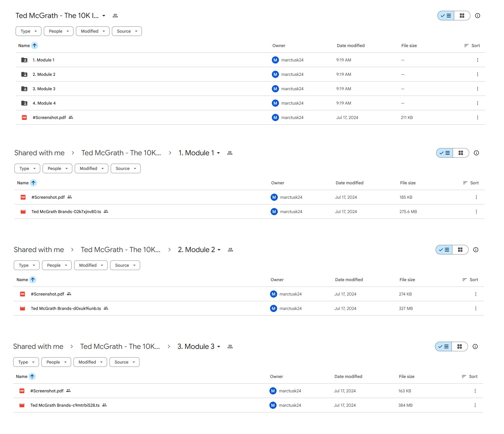The height and width of the screenshot is (434, 504).
Task: Switch 1. Module 1 panel to list layout
Action: [445, 153]
